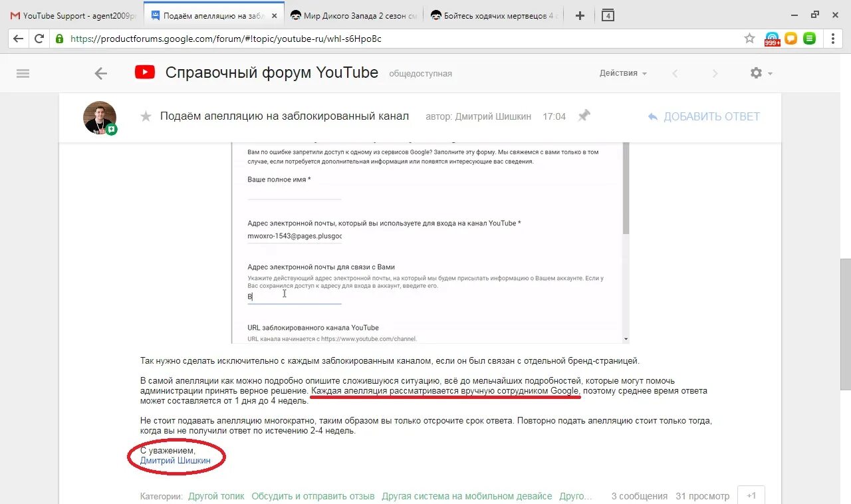This screenshot has width=851, height=504.
Task: Click the 17:04 timestamp
Action: [x=554, y=116]
